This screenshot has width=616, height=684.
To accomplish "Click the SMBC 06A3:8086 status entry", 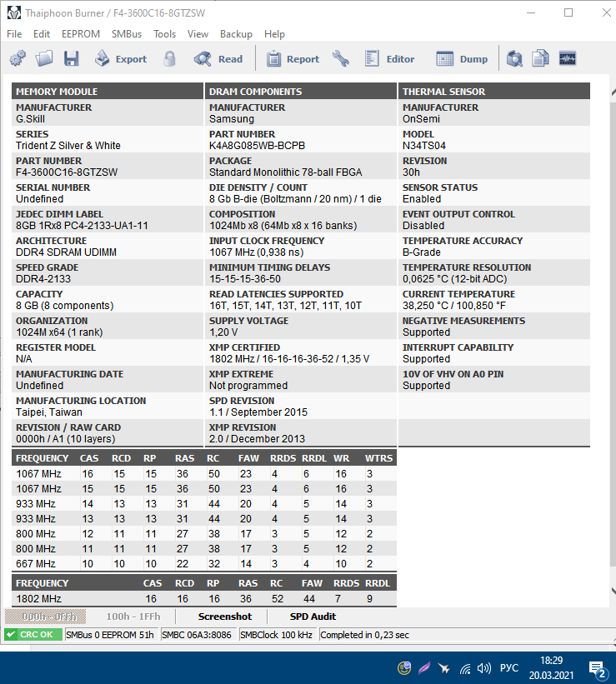I will [197, 635].
